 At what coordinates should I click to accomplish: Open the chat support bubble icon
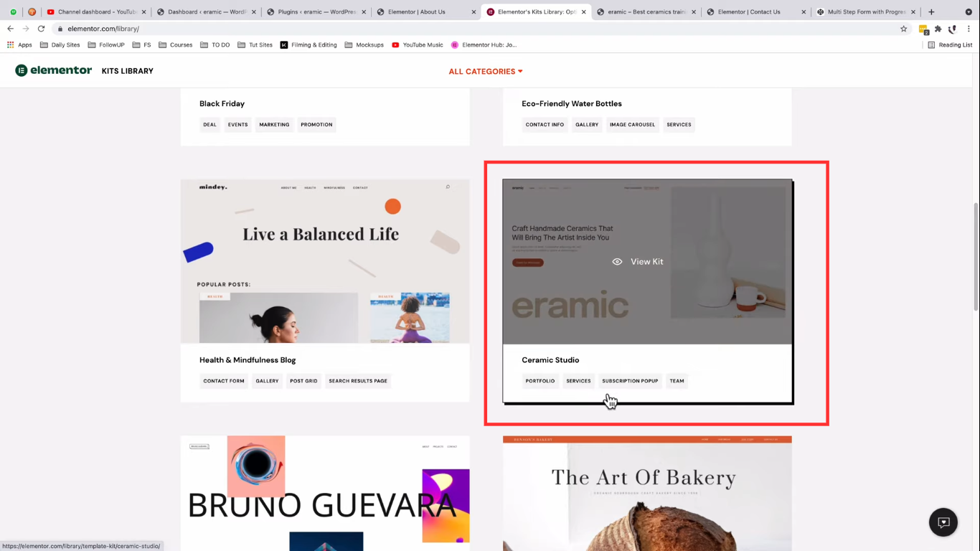click(943, 522)
